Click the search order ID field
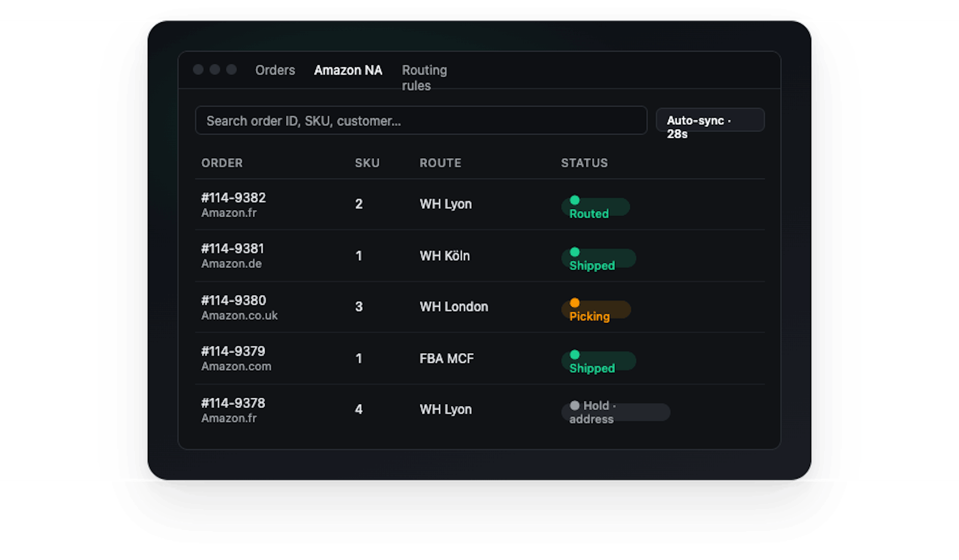This screenshot has height=560, width=959. tap(421, 121)
